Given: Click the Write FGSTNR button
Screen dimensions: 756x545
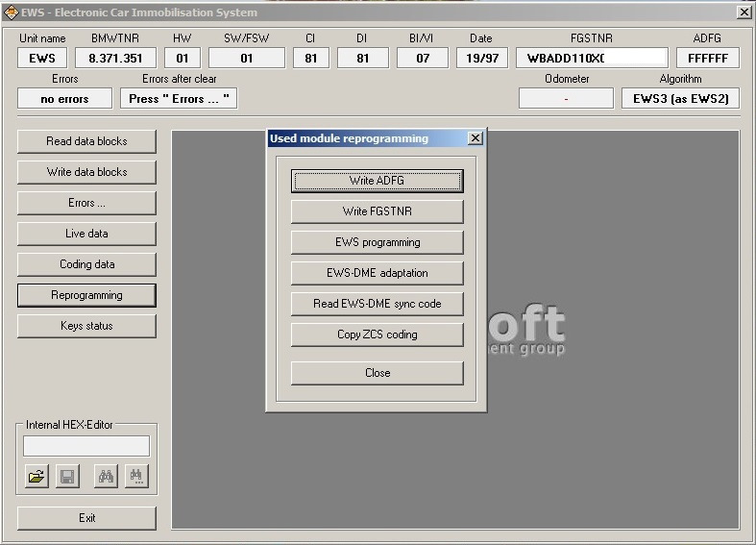Looking at the screenshot, I should coord(377,211).
